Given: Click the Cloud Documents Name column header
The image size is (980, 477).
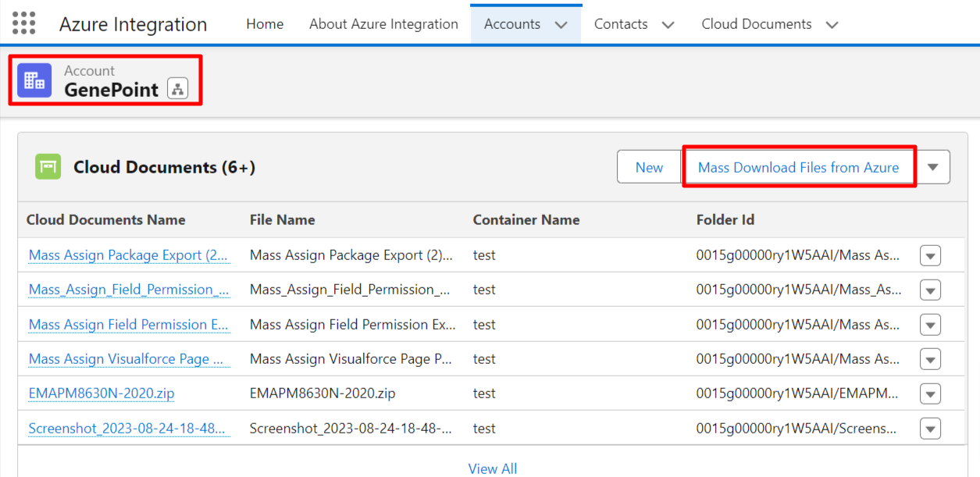Looking at the screenshot, I should coord(106,220).
